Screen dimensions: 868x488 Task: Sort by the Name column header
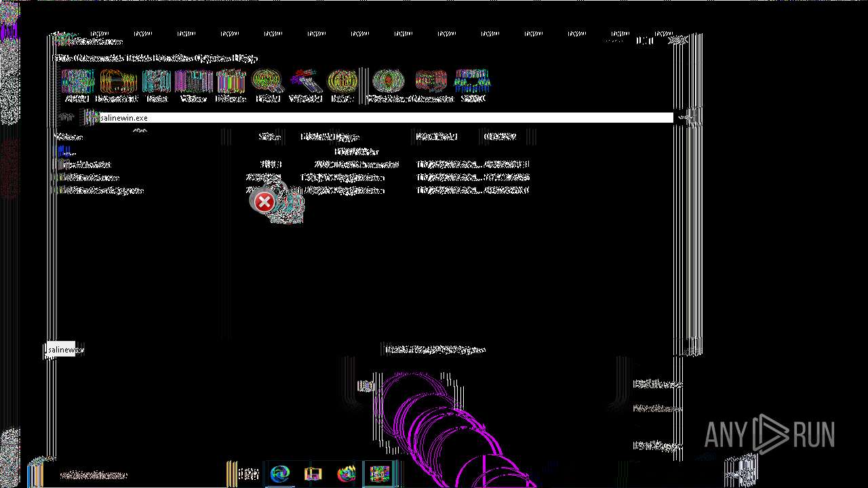coord(68,137)
